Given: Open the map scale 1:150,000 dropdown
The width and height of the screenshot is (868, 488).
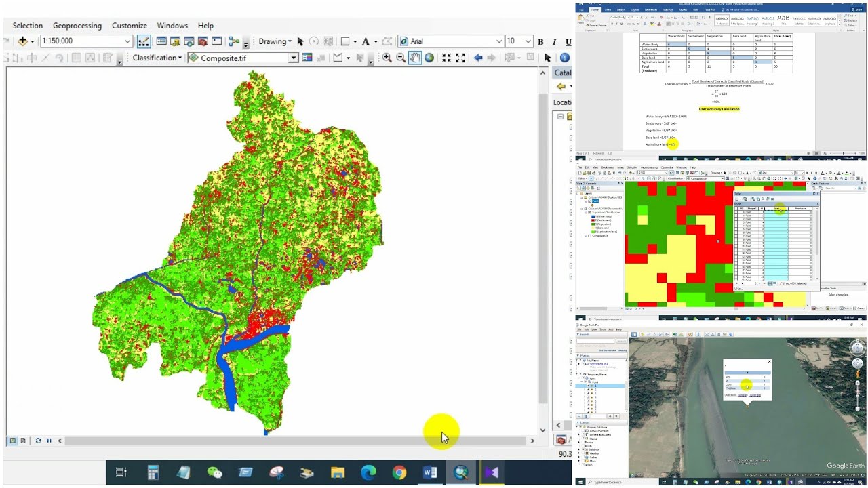Looking at the screenshot, I should [x=127, y=41].
